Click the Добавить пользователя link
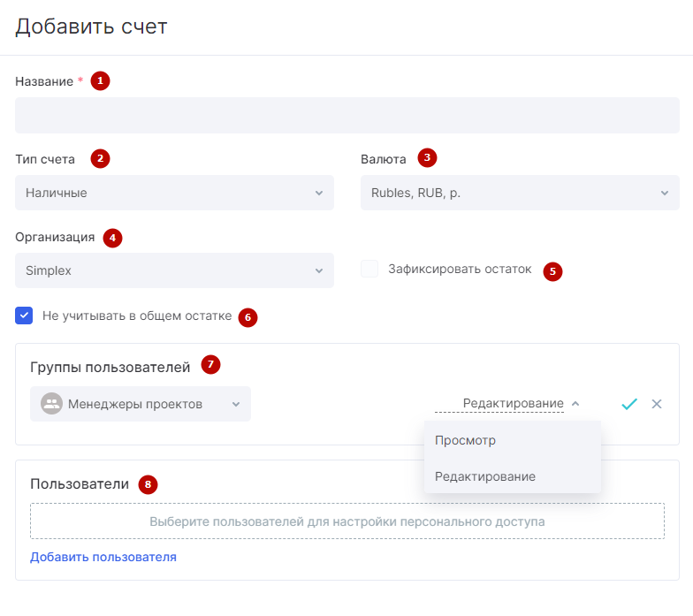693x616 pixels. [x=103, y=557]
